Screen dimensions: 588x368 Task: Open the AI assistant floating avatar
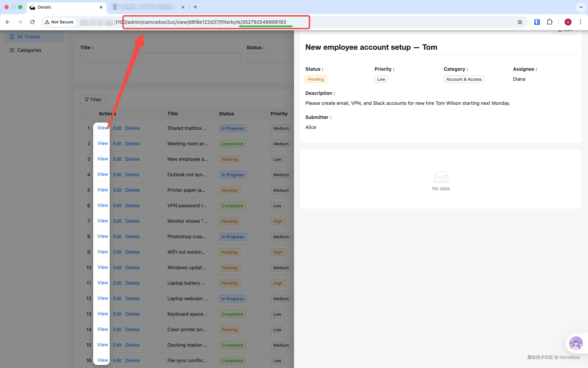(576, 343)
